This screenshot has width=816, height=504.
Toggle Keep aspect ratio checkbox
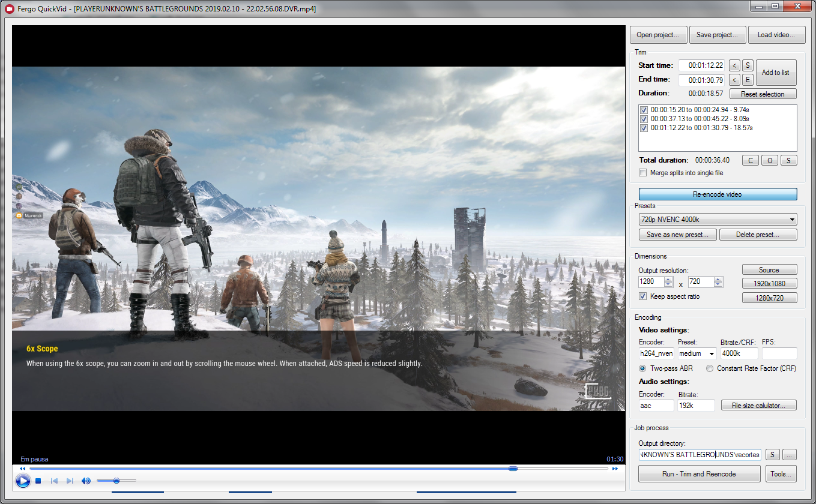pyautogui.click(x=643, y=296)
